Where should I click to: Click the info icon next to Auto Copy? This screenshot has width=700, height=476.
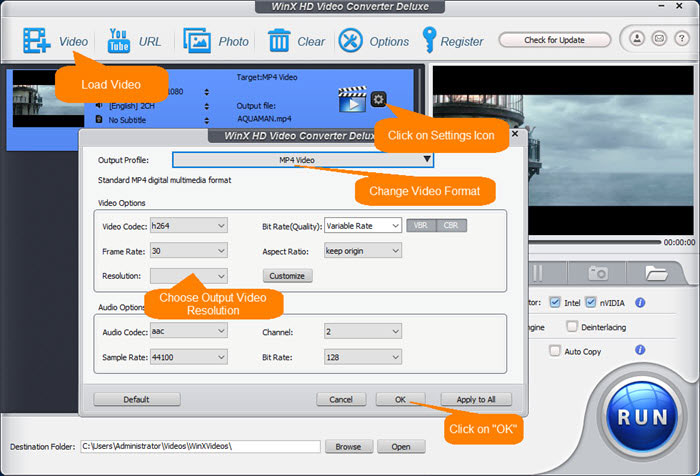tap(640, 350)
